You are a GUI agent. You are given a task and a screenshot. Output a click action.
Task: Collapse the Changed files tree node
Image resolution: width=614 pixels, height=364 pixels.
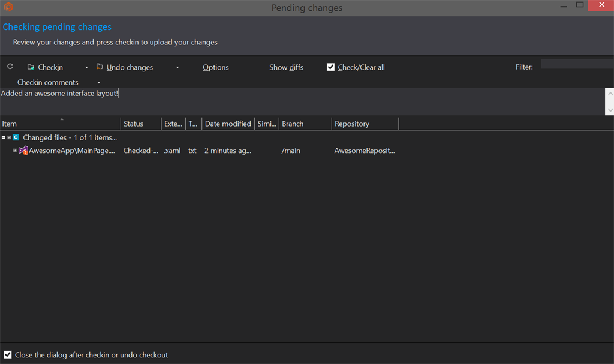pos(3,137)
